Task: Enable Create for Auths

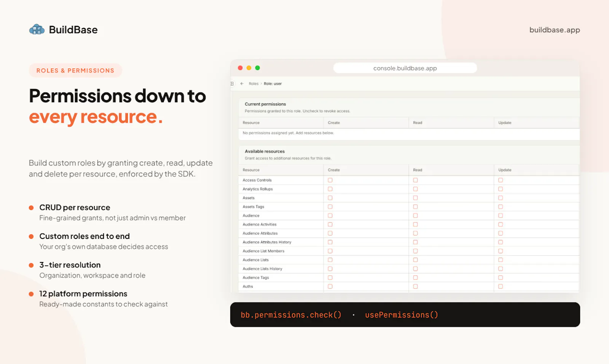Action: pos(330,286)
